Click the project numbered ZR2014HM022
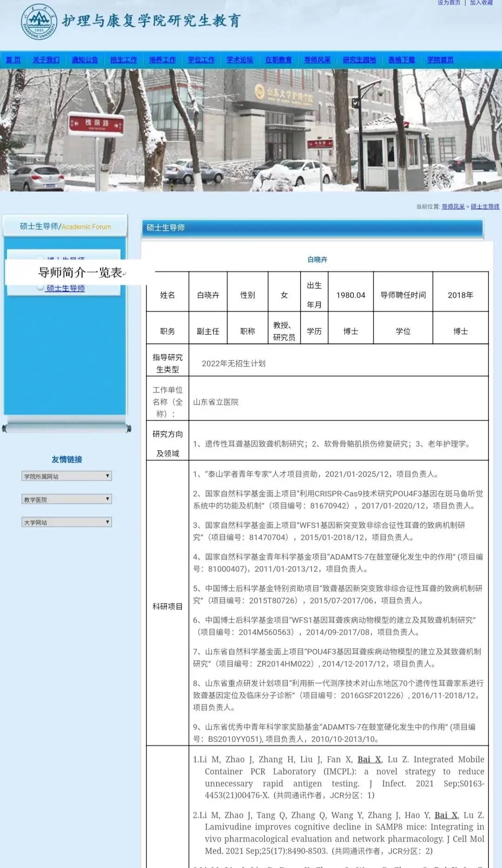502x868 pixels. pyautogui.click(x=337, y=658)
